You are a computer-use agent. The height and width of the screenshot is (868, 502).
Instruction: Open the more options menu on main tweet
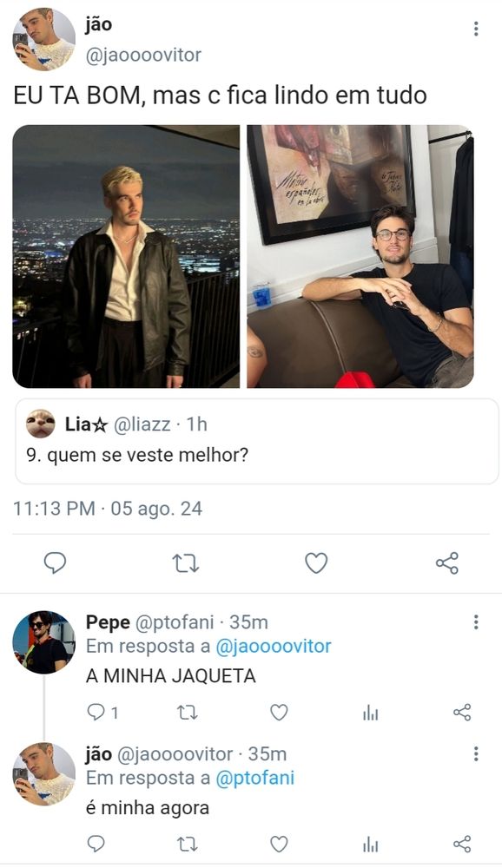tap(475, 30)
